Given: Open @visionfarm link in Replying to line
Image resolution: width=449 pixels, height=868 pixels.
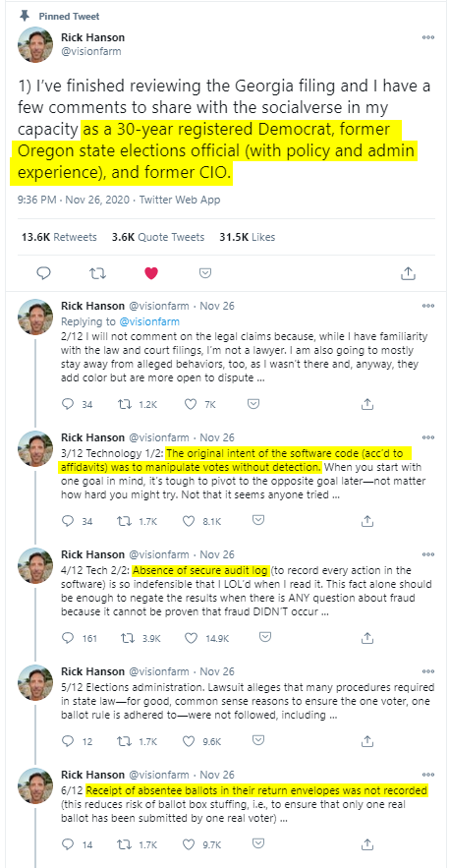Looking at the screenshot, I should coord(149,321).
